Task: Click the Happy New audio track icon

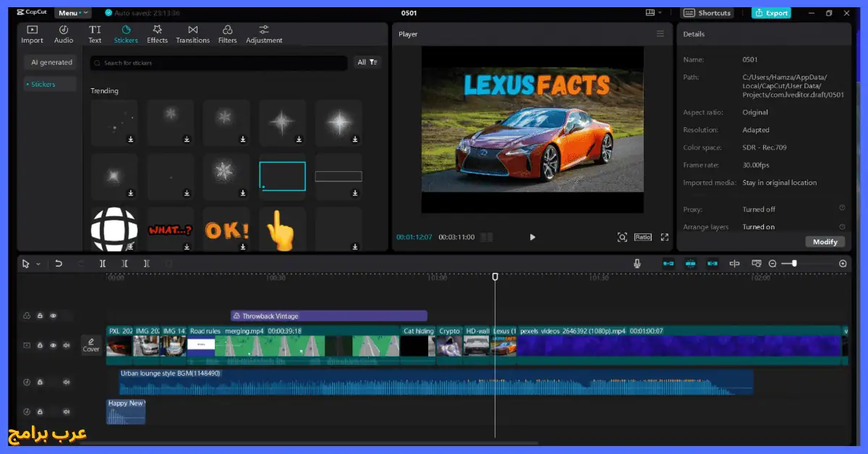Action: click(x=27, y=411)
